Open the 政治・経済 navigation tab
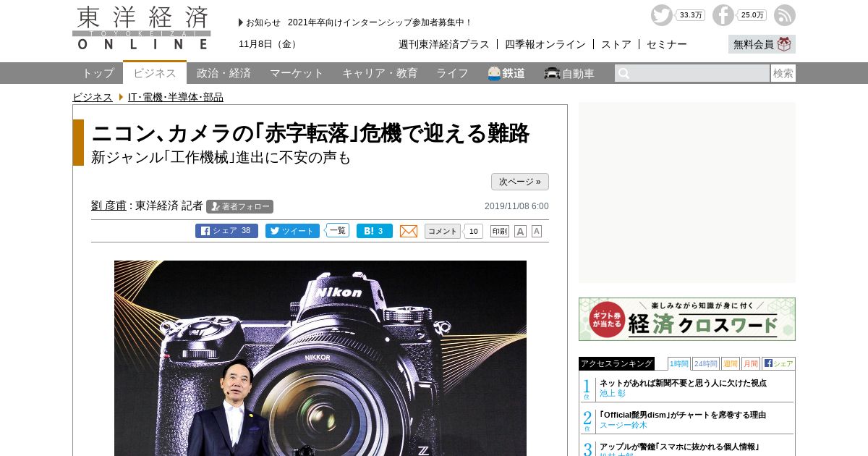 click(x=224, y=73)
